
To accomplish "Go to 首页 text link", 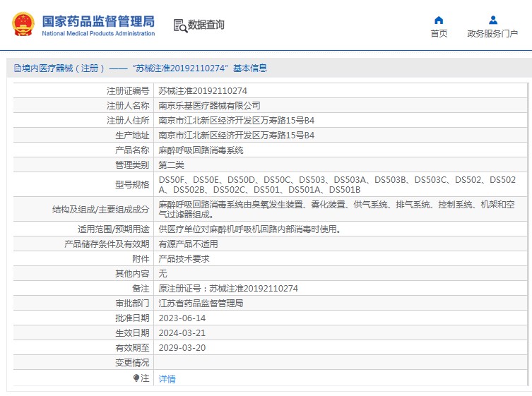I will [439, 34].
